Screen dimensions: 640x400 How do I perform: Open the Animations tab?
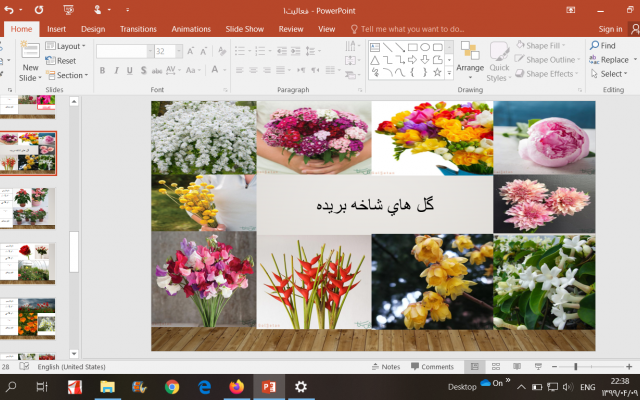tap(191, 29)
